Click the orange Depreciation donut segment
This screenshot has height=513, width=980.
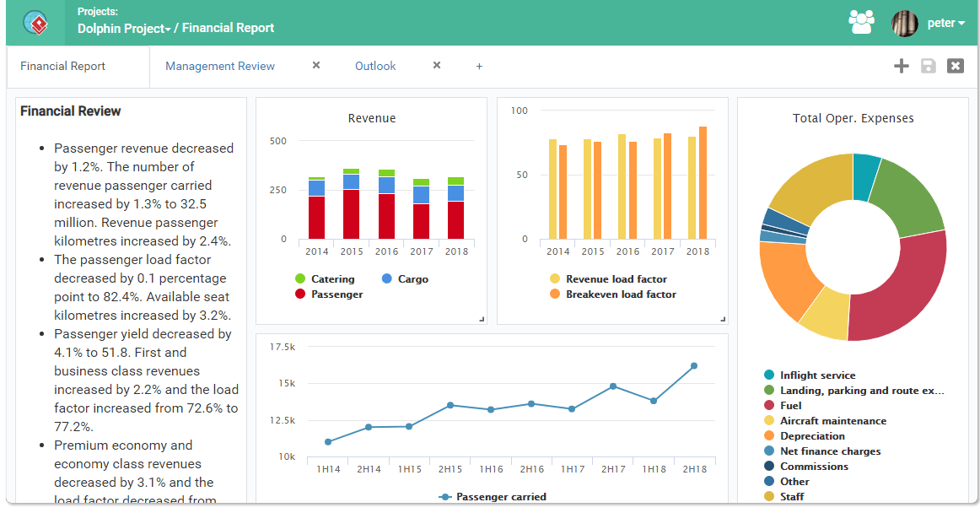click(789, 278)
